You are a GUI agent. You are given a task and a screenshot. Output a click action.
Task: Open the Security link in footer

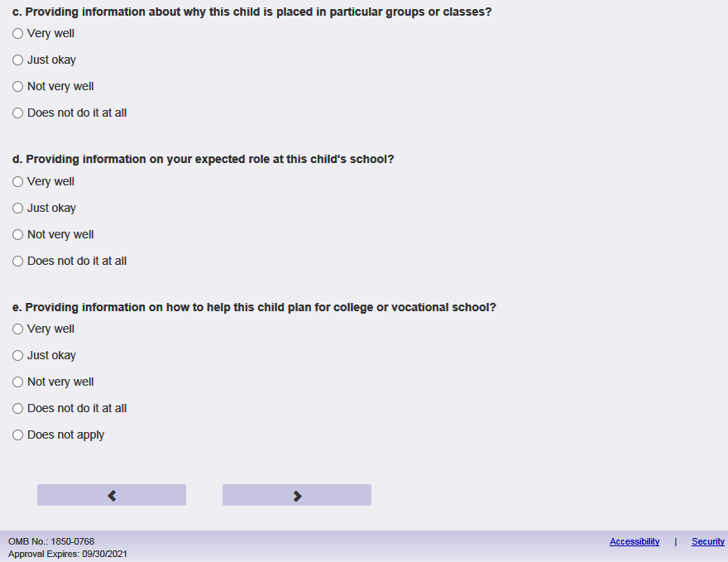[x=708, y=541]
